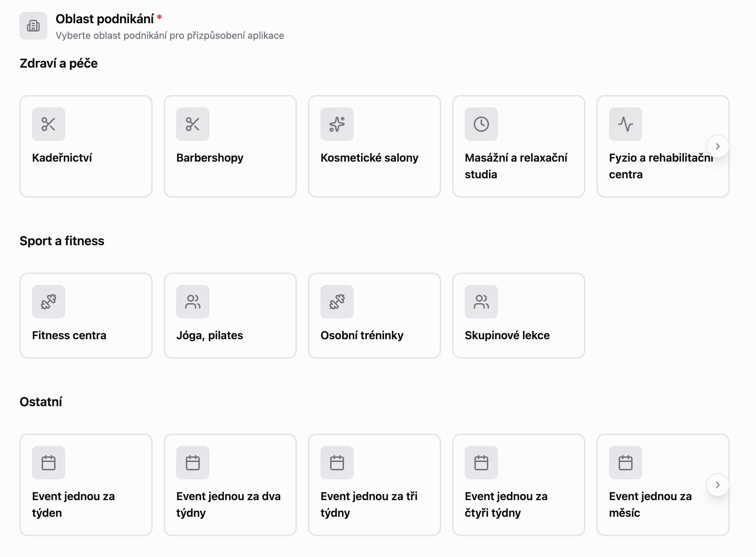Click the sparkles icon for Kosmetické salony
The height and width of the screenshot is (557, 756).
(337, 124)
